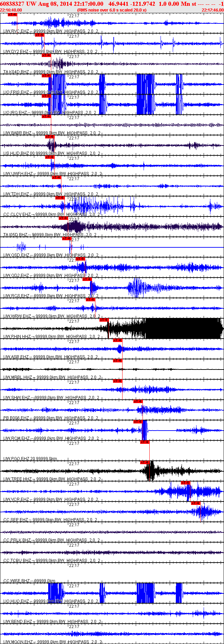
Task: Click the UW.ASR.EHZ station label
Action: point(16,357)
